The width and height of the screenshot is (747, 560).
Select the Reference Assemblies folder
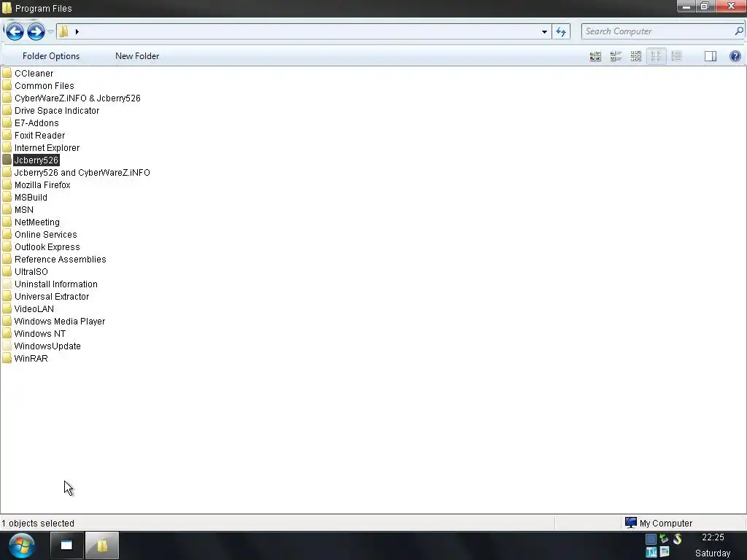click(x=61, y=259)
